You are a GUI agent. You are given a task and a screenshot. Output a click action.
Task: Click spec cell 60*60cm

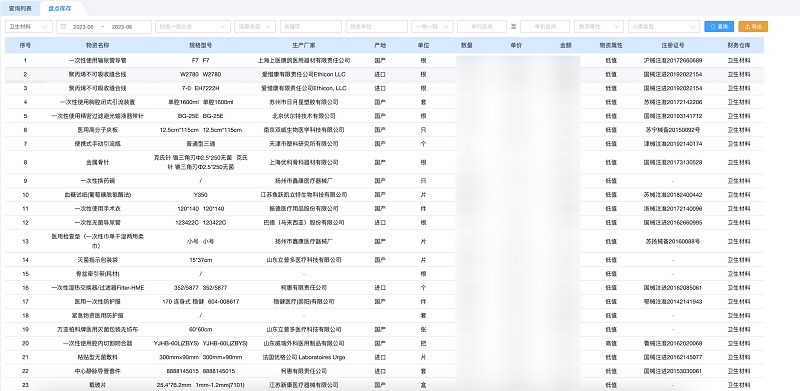pyautogui.click(x=201, y=330)
